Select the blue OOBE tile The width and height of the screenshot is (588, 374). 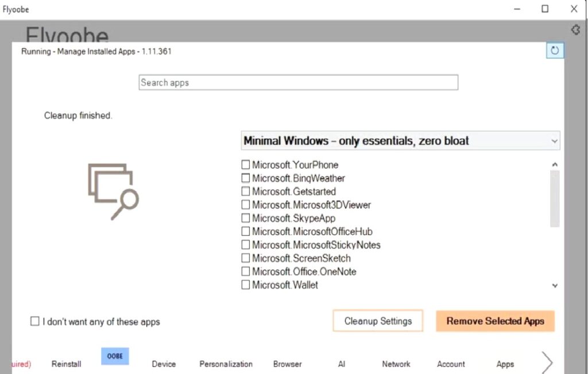[x=115, y=356]
